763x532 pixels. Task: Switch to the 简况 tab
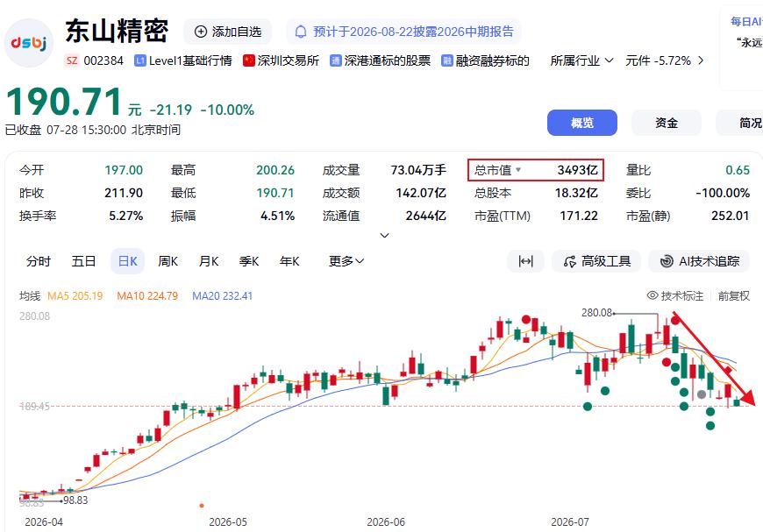pyautogui.click(x=739, y=123)
